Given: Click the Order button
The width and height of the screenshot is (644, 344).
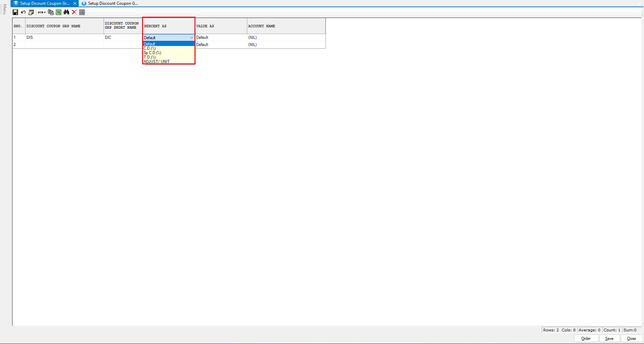Looking at the screenshot, I should [x=586, y=339].
